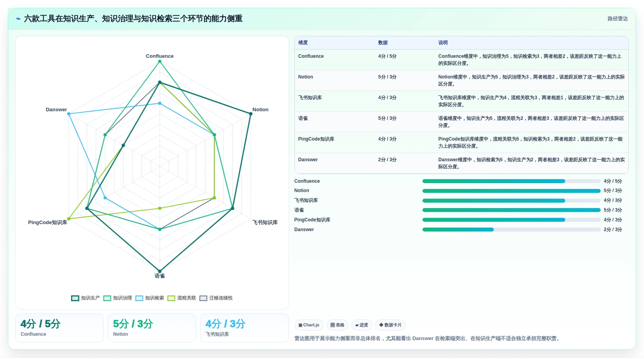Click the radar data point at Danswer vertex
644x358 pixels.
[x=69, y=114]
